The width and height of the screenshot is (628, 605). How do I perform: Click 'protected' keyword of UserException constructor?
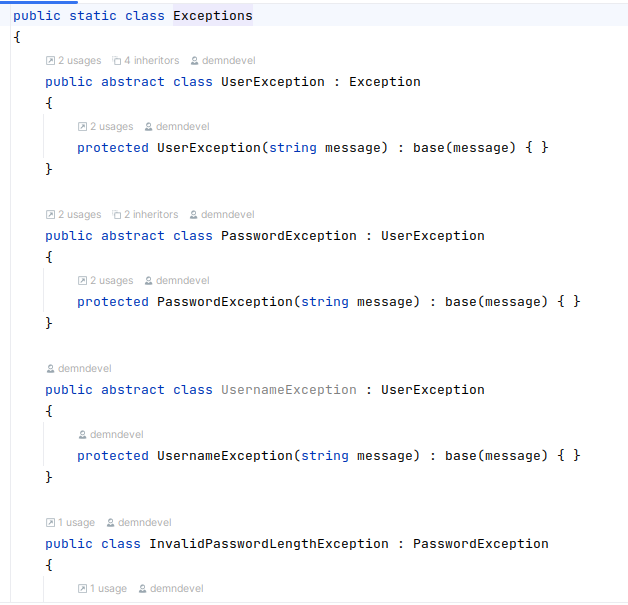click(x=113, y=148)
